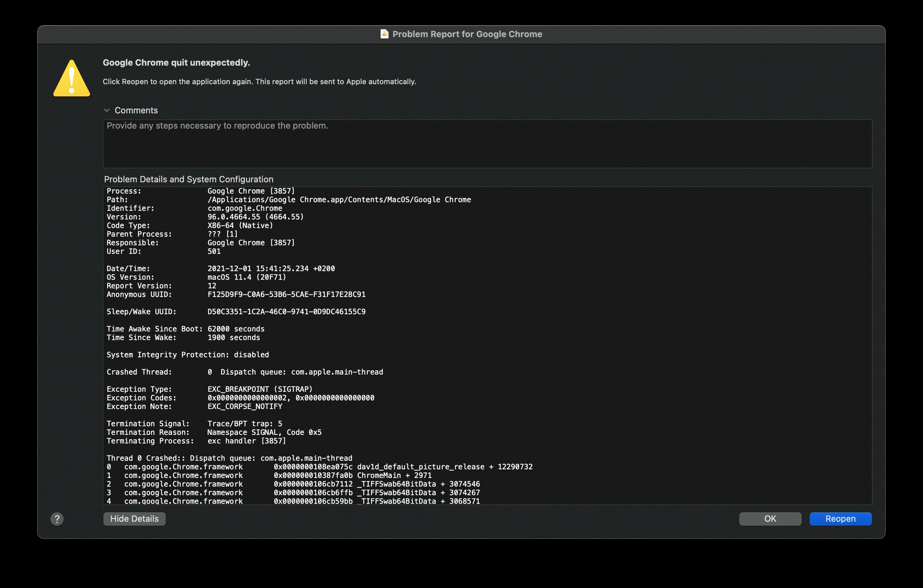Click 'Click Reopen to open the application again' message
The image size is (923, 588).
point(178,82)
